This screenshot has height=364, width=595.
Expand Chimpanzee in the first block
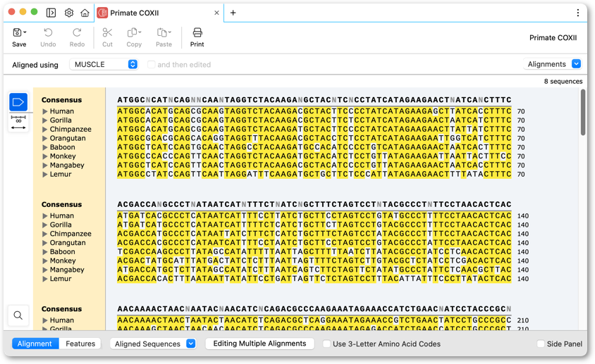(x=45, y=130)
